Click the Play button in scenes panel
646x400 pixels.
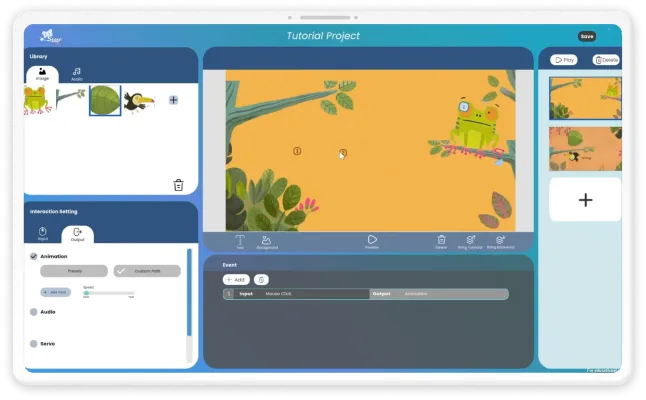pos(564,60)
